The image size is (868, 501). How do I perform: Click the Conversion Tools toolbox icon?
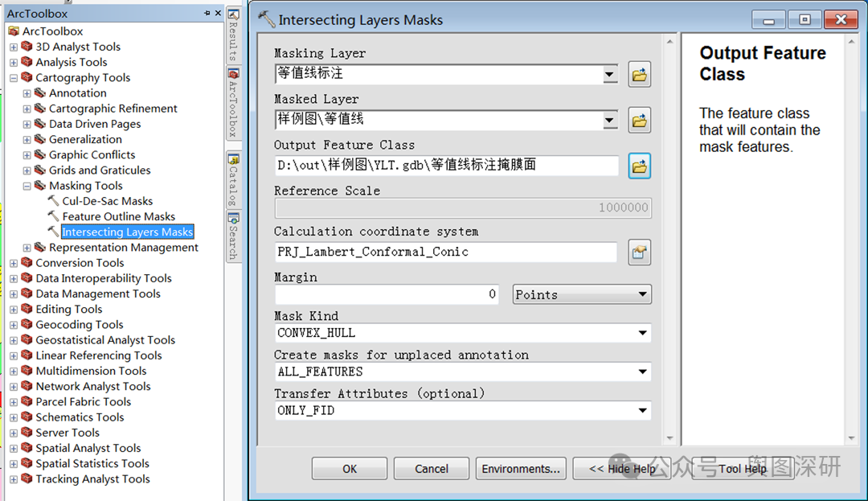point(27,262)
